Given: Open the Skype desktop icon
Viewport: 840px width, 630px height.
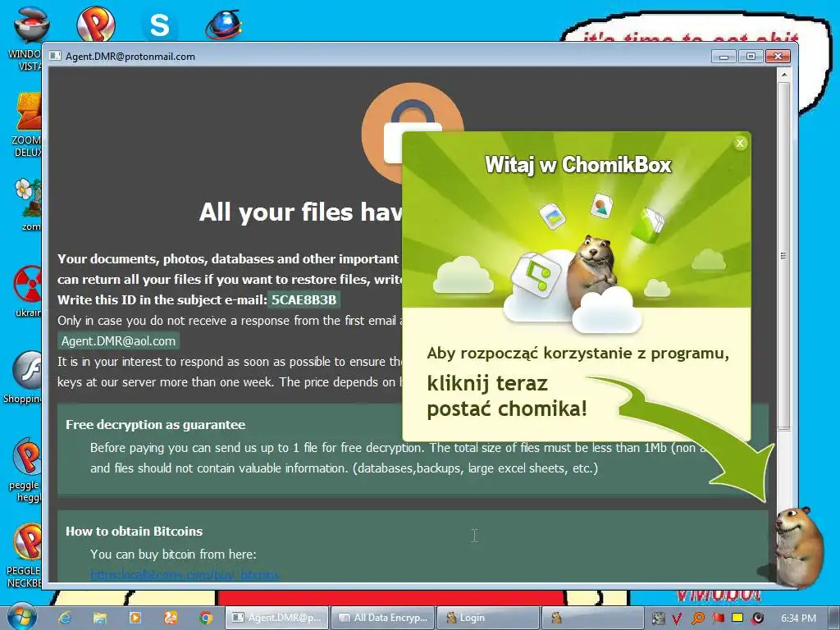Looking at the screenshot, I should coord(159,25).
